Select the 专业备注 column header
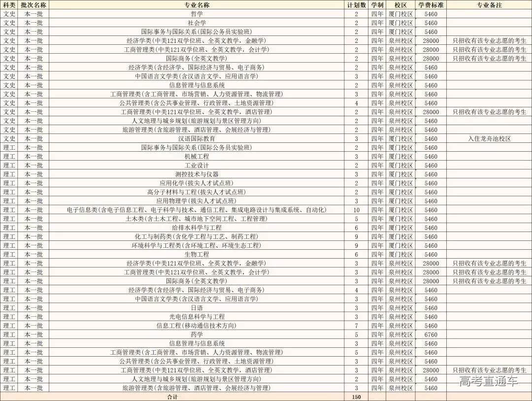The width and height of the screenshot is (532, 401). (489, 5)
